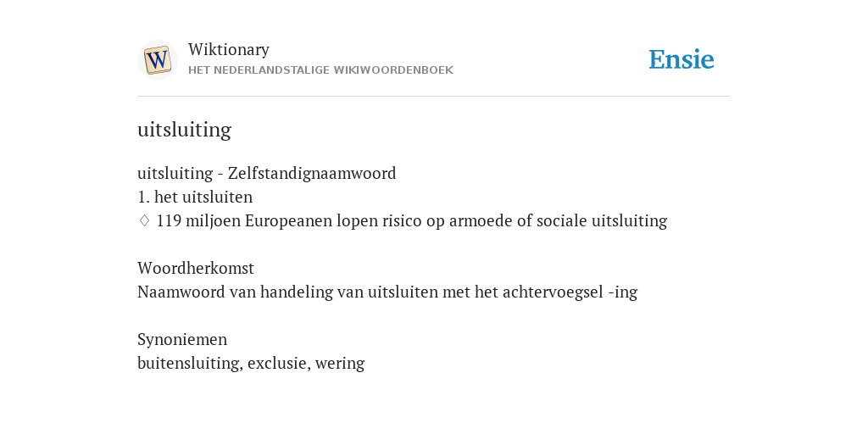The image size is (868, 434).
Task: Click the line uitsluiting - Zelfstandignaamwoord
Action: tap(267, 173)
